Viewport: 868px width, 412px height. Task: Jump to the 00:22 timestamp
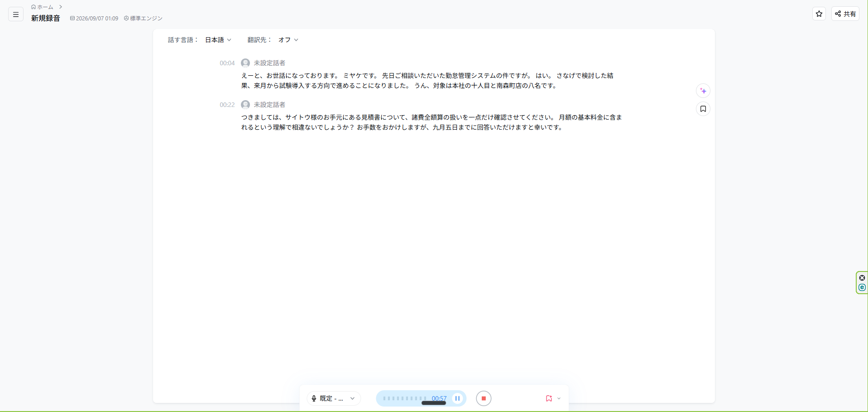[227, 105]
